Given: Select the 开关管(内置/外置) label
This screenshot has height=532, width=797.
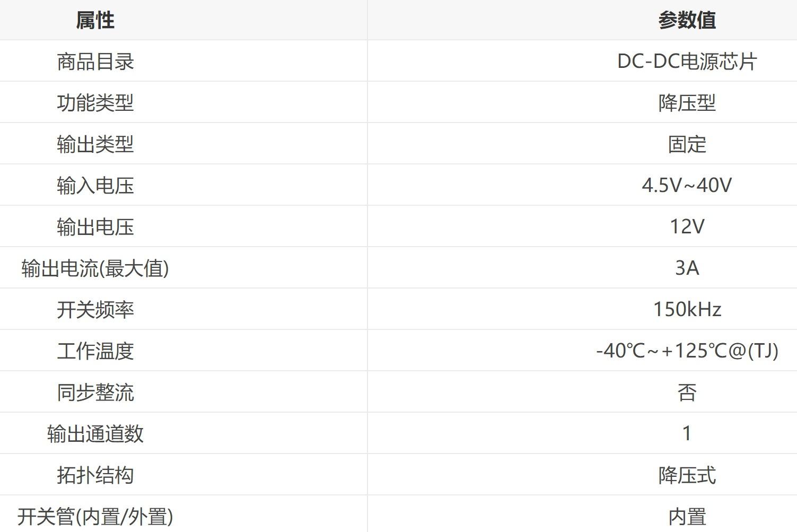Looking at the screenshot, I should click(95, 517).
